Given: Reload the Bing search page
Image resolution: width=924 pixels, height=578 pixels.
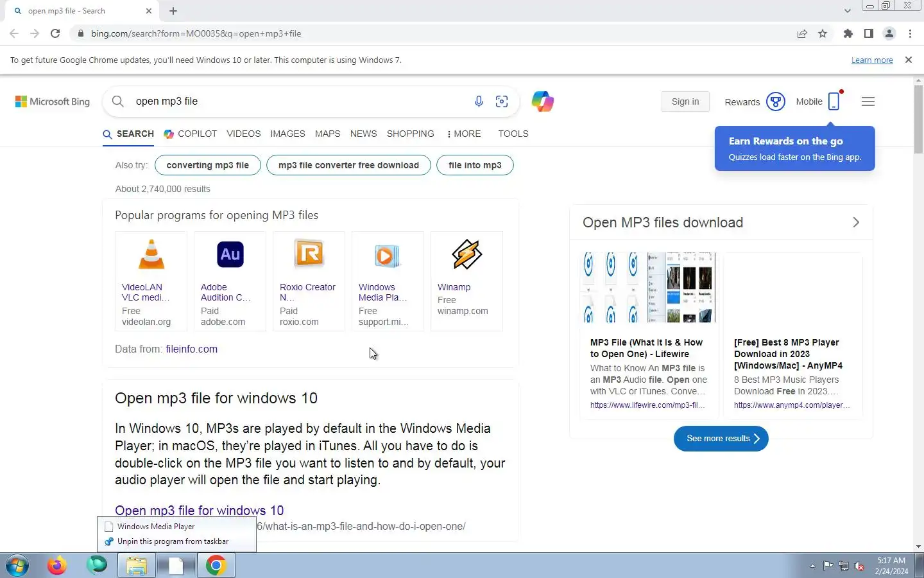Looking at the screenshot, I should 55,33.
